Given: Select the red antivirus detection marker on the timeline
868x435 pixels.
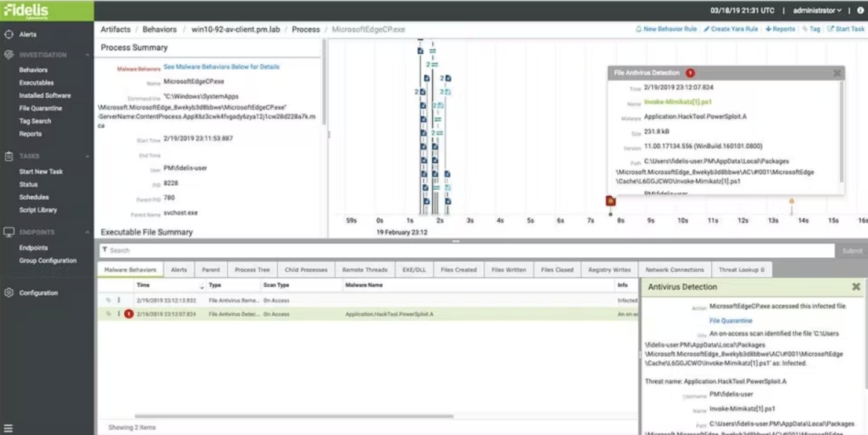Looking at the screenshot, I should [610, 201].
